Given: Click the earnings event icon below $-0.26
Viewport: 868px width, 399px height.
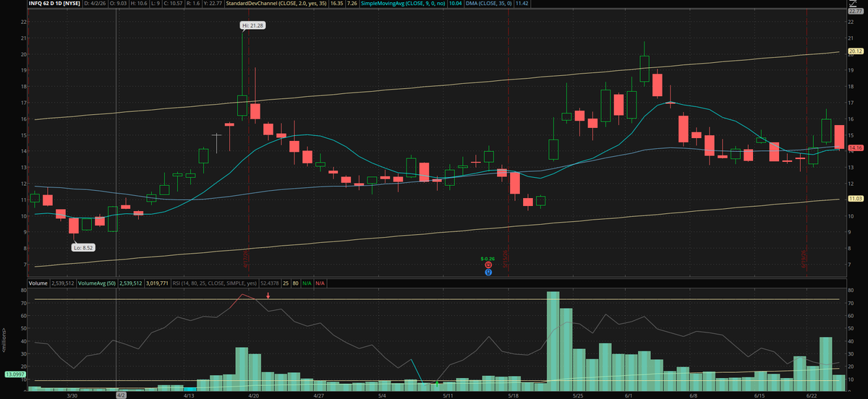Looking at the screenshot, I should click(x=488, y=265).
